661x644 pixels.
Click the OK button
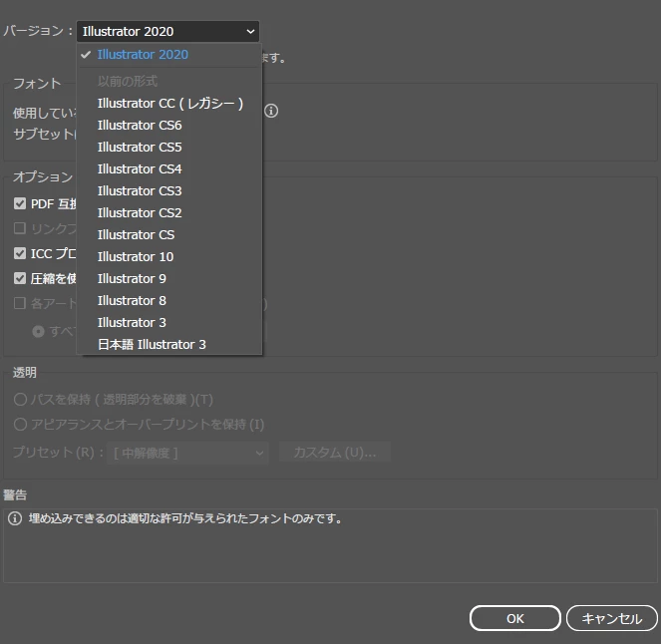tap(515, 618)
